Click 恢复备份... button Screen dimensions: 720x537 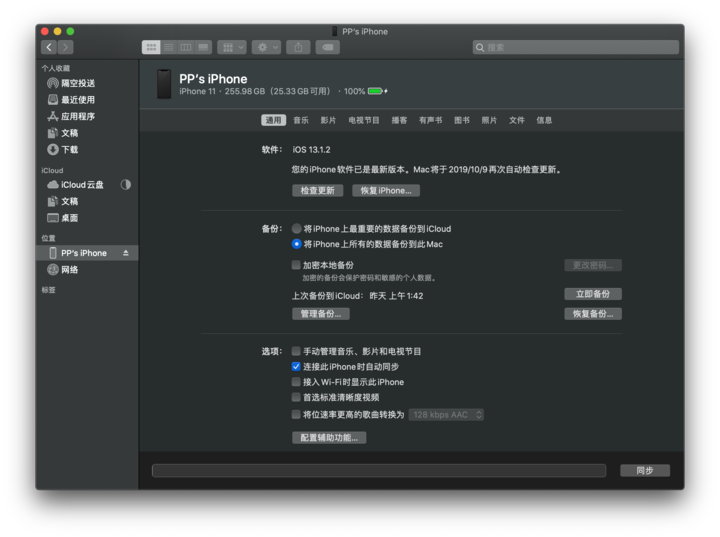(x=593, y=314)
